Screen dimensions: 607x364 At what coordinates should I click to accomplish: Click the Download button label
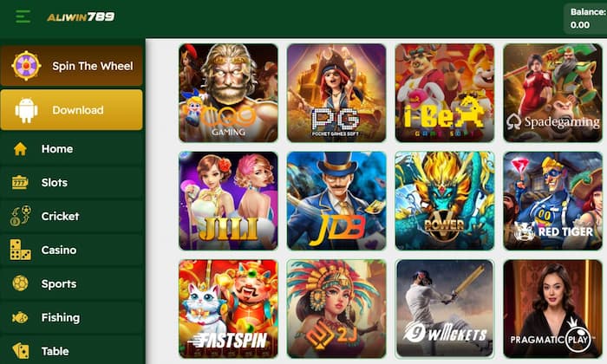[x=78, y=110]
